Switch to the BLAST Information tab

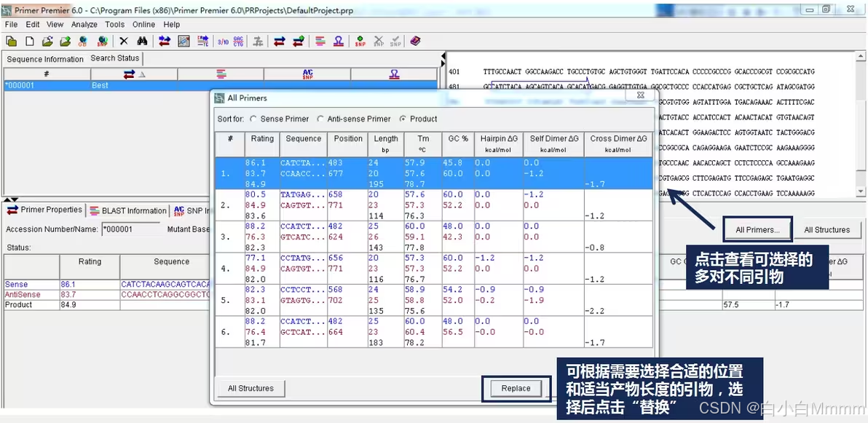tap(128, 210)
